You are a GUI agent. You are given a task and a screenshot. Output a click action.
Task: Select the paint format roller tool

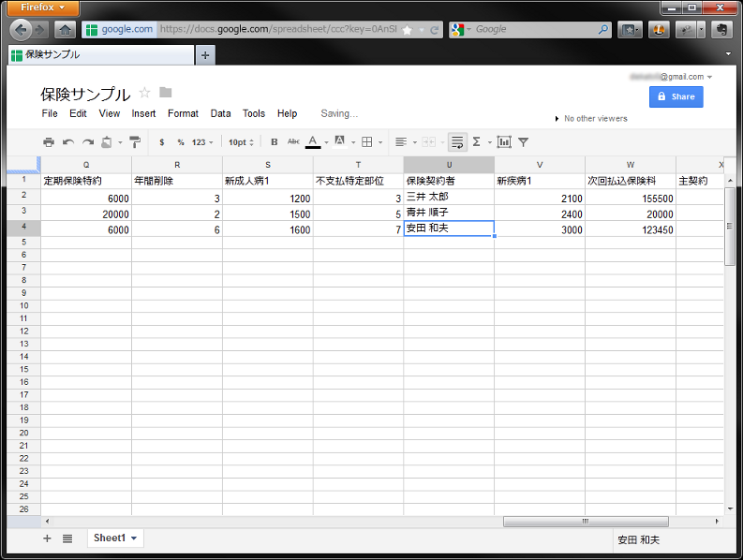click(x=135, y=142)
